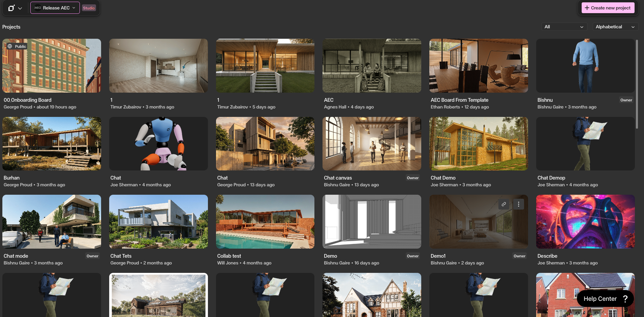Open the three-dot options menu on Demo1 card
Image resolution: width=644 pixels, height=317 pixels.
point(518,204)
